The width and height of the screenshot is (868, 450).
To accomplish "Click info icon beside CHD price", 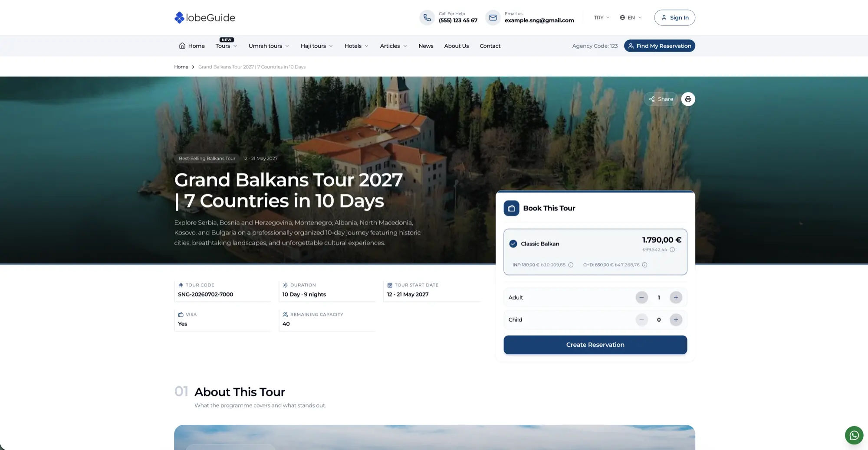I will 644,265.
